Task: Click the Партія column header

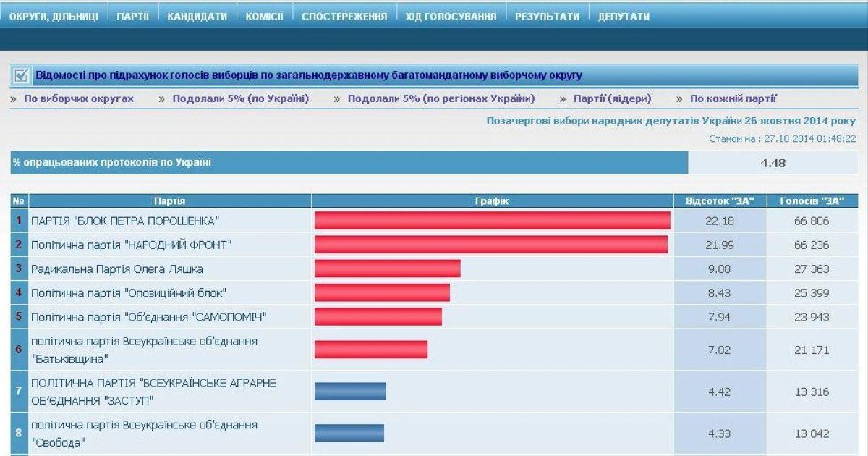Action: (x=169, y=200)
